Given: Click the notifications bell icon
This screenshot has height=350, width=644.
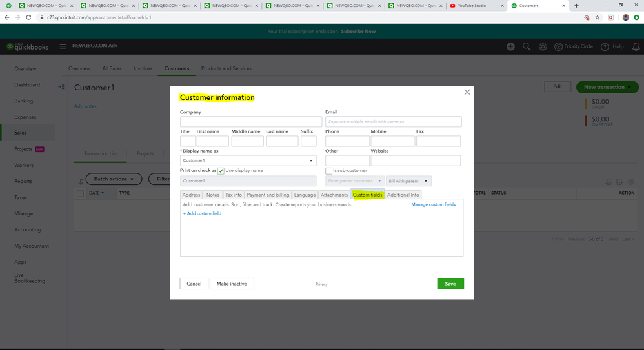Looking at the screenshot, I should pyautogui.click(x=636, y=47).
